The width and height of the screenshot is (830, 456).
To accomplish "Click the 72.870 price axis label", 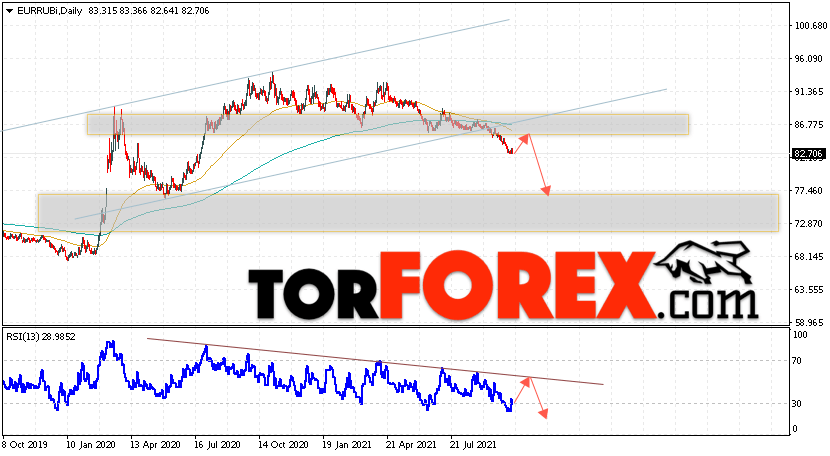I will click(x=810, y=223).
